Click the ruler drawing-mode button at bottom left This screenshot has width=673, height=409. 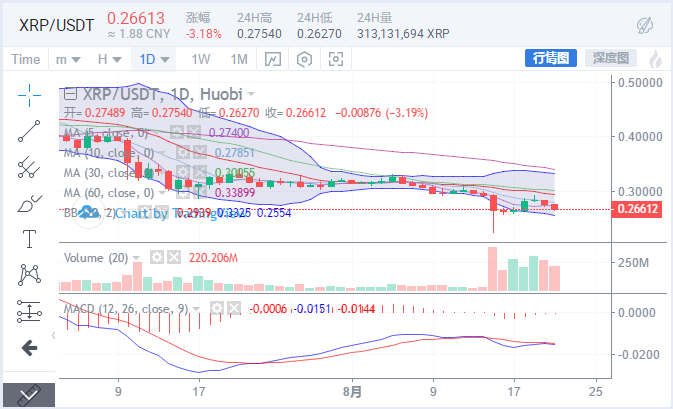click(29, 395)
